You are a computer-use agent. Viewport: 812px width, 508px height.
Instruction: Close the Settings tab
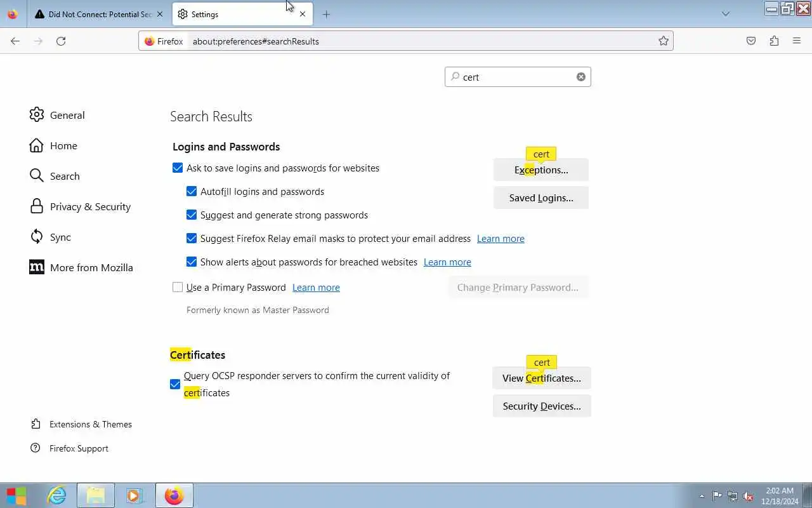[303, 14]
